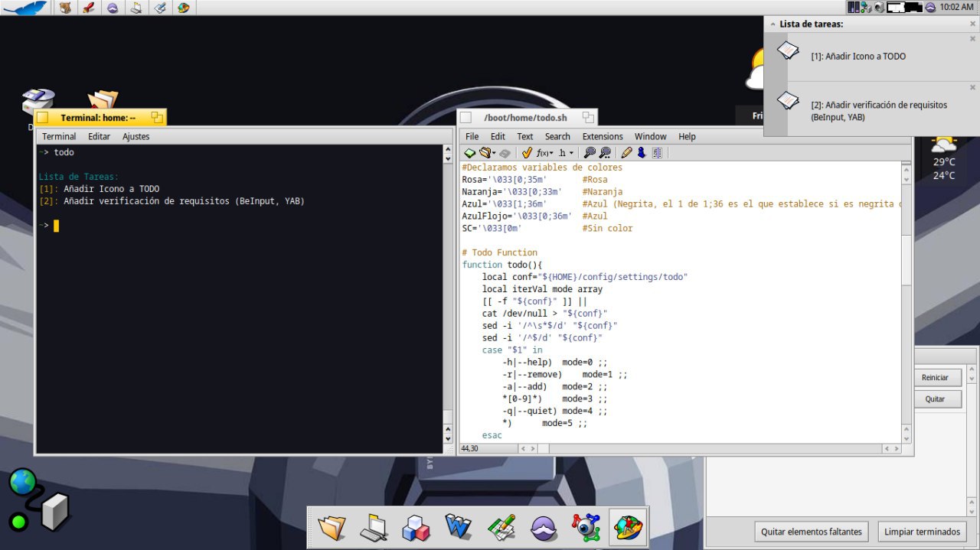This screenshot has width=980, height=550.
Task: Open the computer-with-keyboard icon in dock
Action: tap(374, 527)
